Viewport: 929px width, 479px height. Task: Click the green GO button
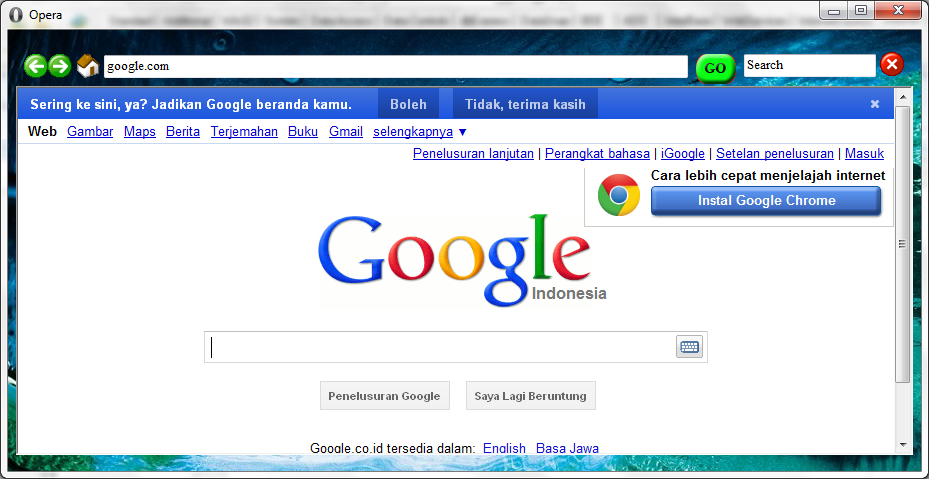715,68
